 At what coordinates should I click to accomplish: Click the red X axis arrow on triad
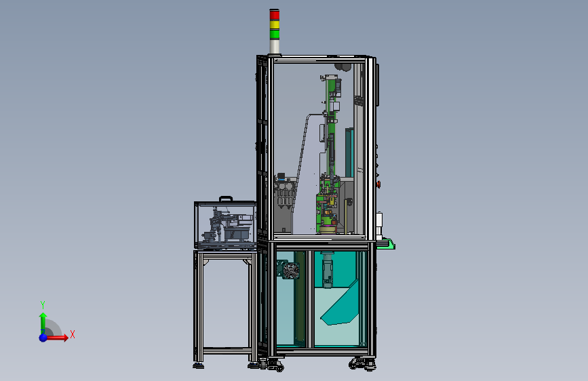[x=57, y=338]
